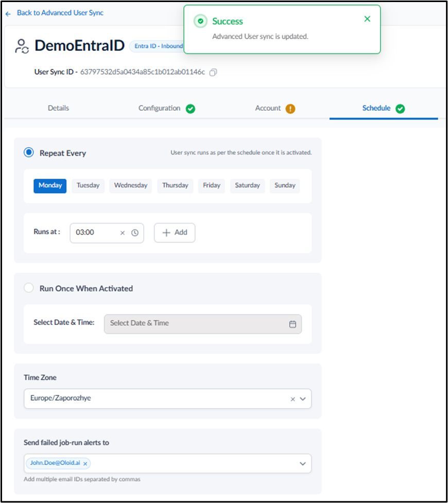Click the DemoEntraID title
448x503 pixels.
click(x=79, y=45)
